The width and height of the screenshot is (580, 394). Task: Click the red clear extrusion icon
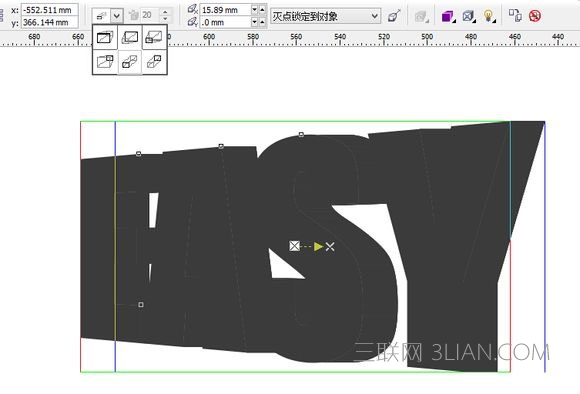tap(535, 16)
